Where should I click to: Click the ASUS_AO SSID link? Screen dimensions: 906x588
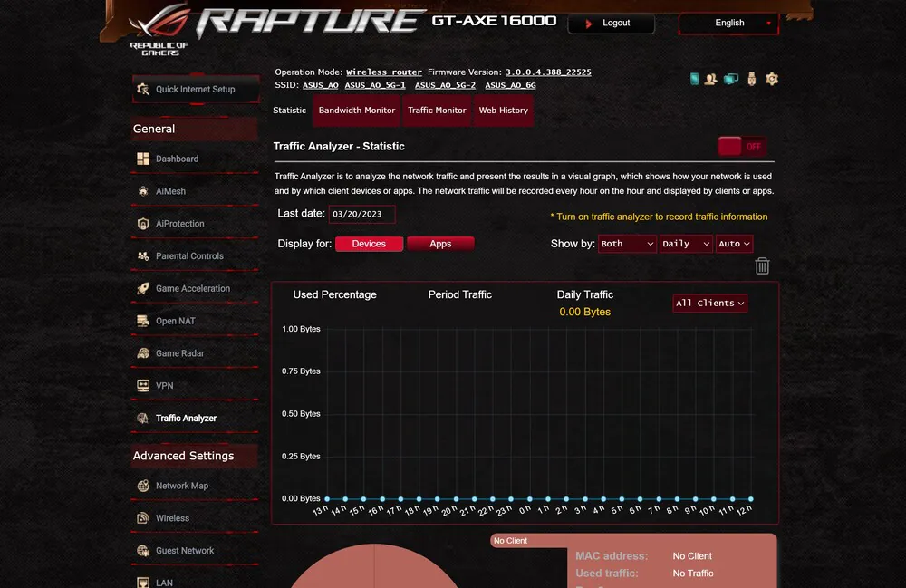coord(321,85)
